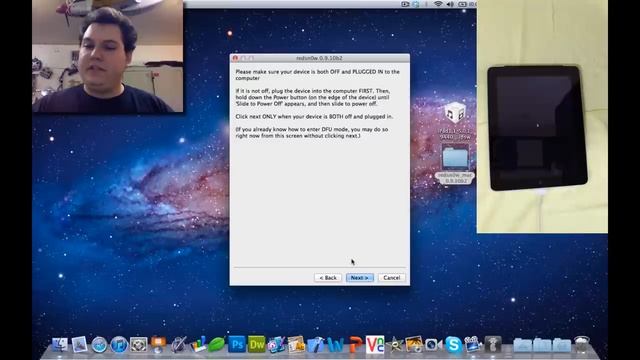Open the stamp Preview icon in dock
640x360 pixels.
(80, 345)
